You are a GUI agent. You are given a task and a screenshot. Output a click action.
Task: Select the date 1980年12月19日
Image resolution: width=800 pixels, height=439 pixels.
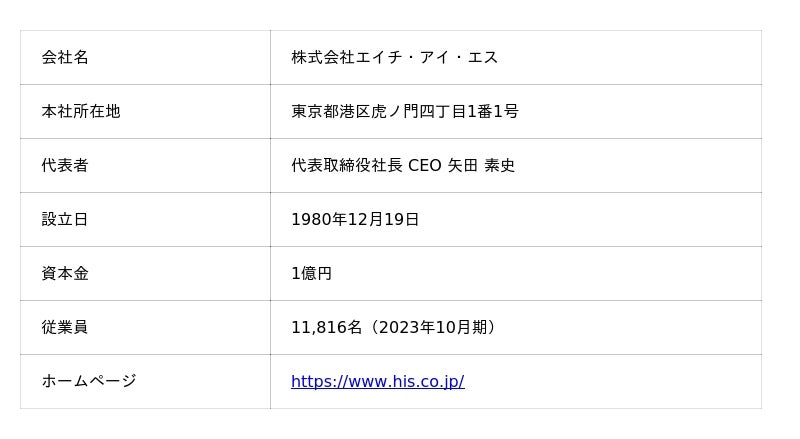[x=355, y=220]
